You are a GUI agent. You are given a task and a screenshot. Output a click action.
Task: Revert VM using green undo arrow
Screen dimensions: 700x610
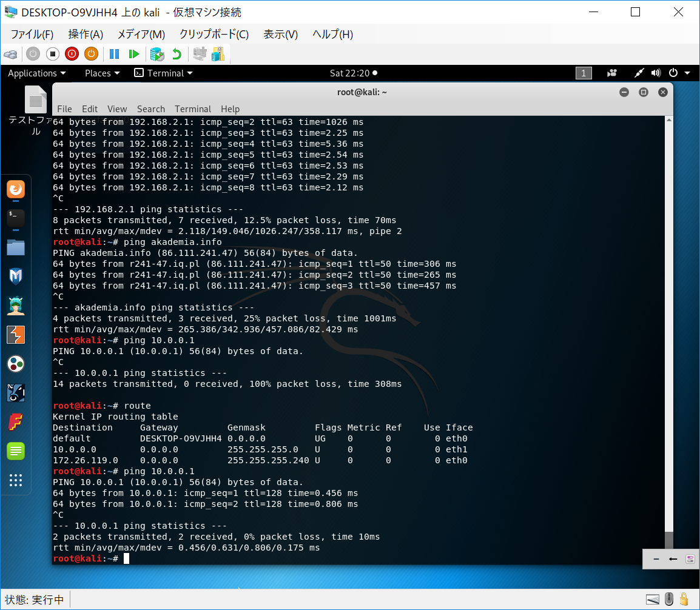(x=177, y=54)
